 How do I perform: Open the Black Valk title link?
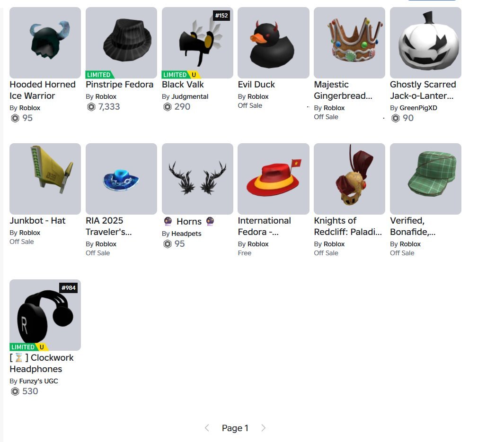(183, 85)
